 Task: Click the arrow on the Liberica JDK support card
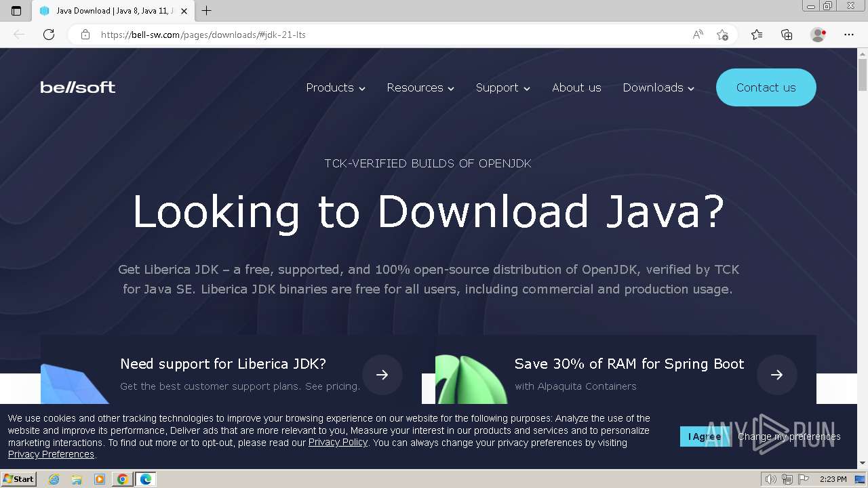click(382, 375)
